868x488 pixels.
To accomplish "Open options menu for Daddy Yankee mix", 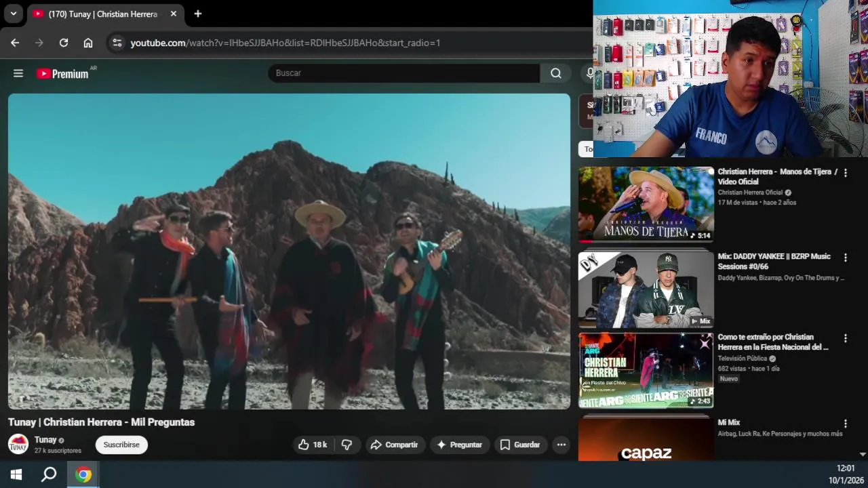I will (845, 258).
